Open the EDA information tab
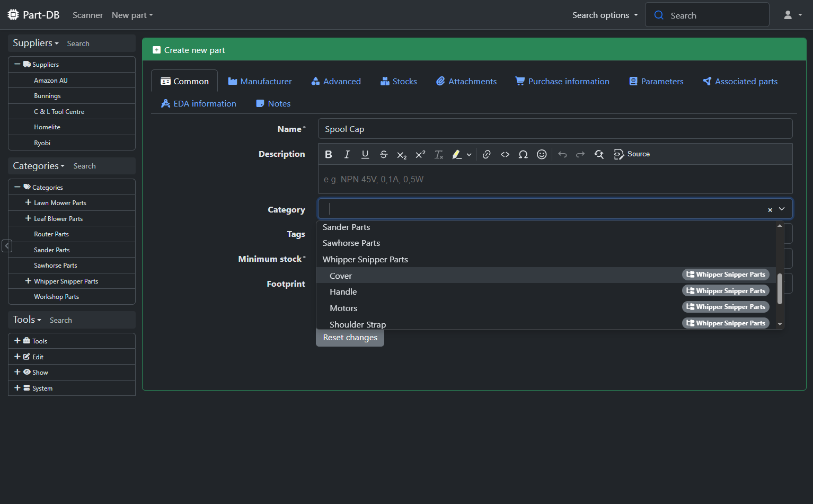813x504 pixels. pyautogui.click(x=199, y=103)
